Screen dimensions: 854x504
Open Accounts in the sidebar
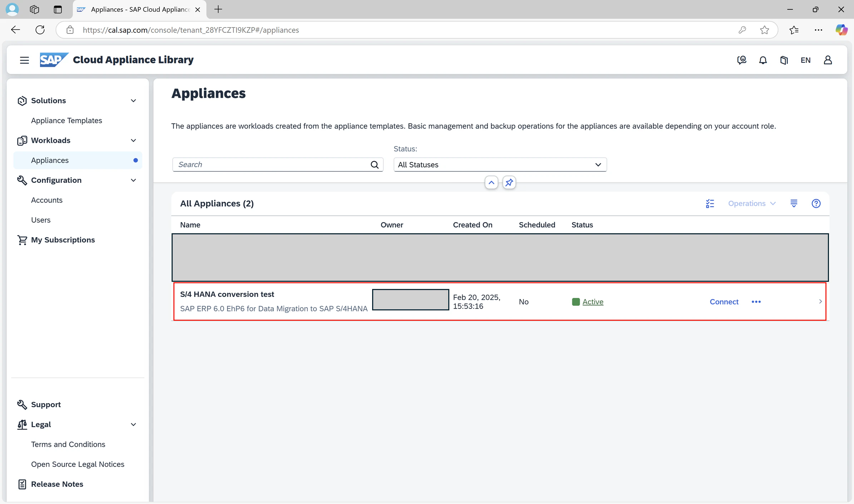(47, 200)
